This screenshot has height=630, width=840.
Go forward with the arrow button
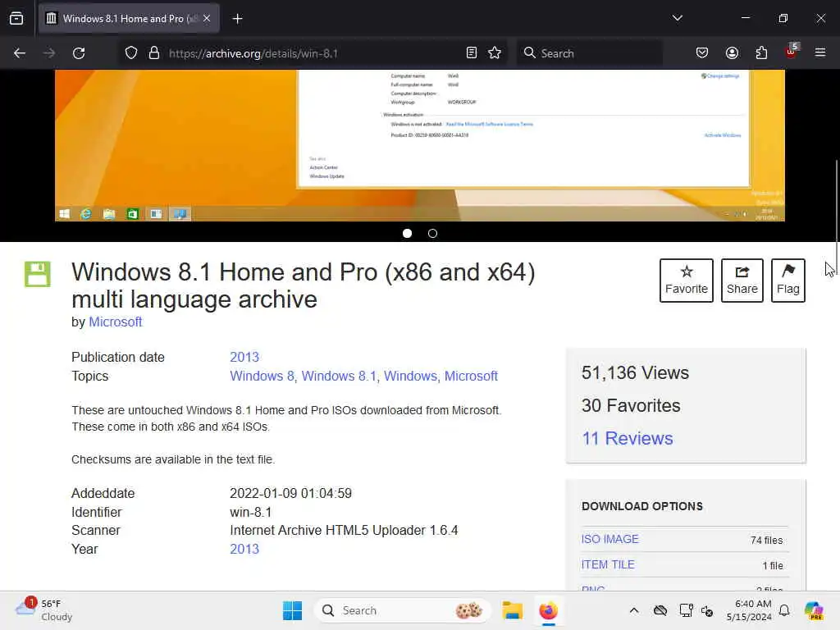(48, 53)
